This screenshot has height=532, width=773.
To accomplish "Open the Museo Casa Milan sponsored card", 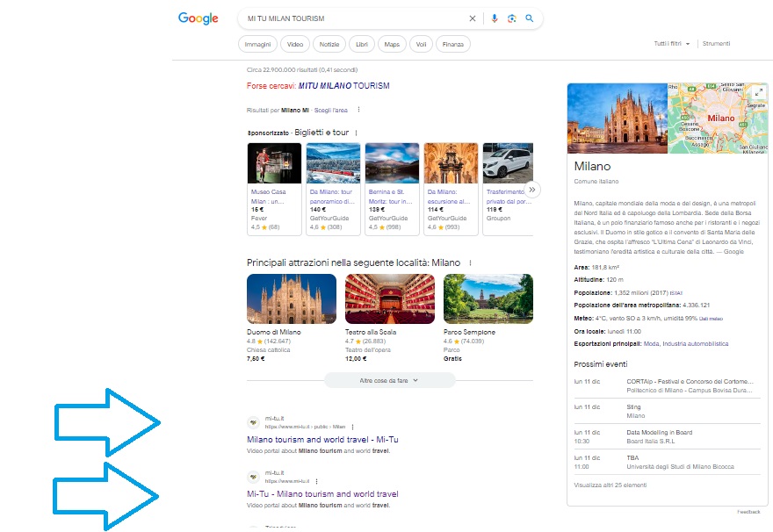I will coord(274,189).
